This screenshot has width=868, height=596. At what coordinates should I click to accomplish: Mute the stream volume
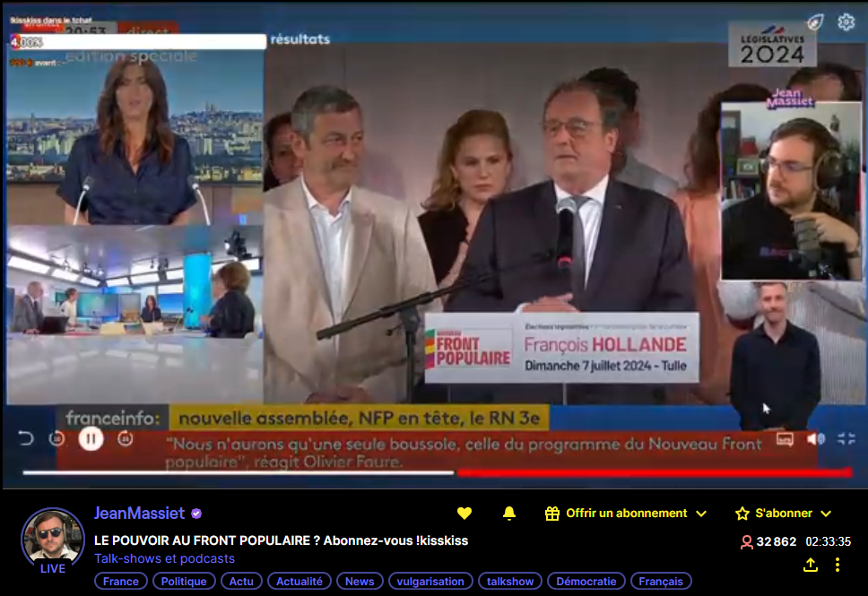[814, 439]
